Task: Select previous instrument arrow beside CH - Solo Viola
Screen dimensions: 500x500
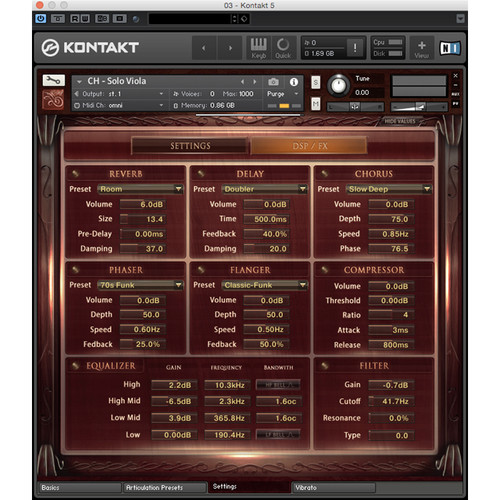Action: 243,82
